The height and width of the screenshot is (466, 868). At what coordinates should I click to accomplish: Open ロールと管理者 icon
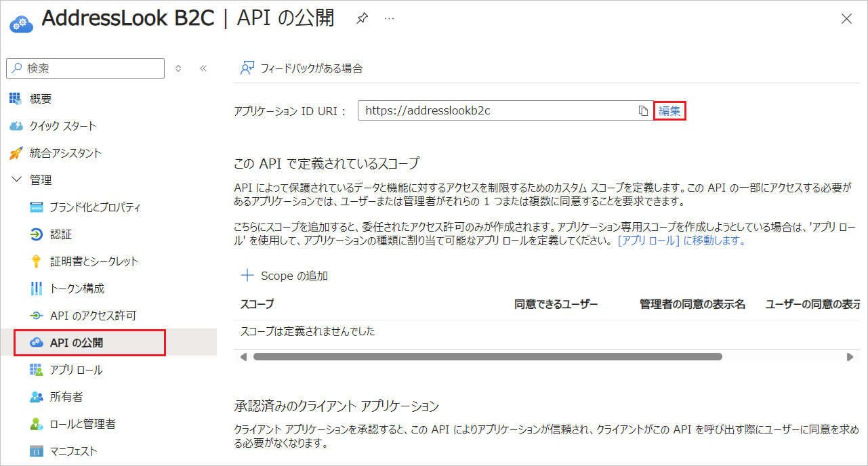(x=37, y=424)
